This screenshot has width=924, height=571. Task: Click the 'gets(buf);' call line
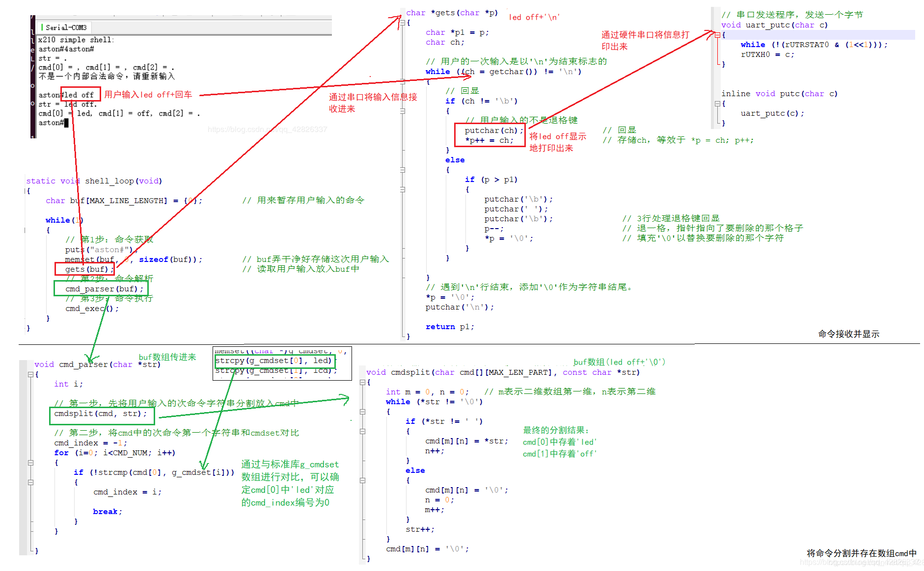click(x=89, y=269)
